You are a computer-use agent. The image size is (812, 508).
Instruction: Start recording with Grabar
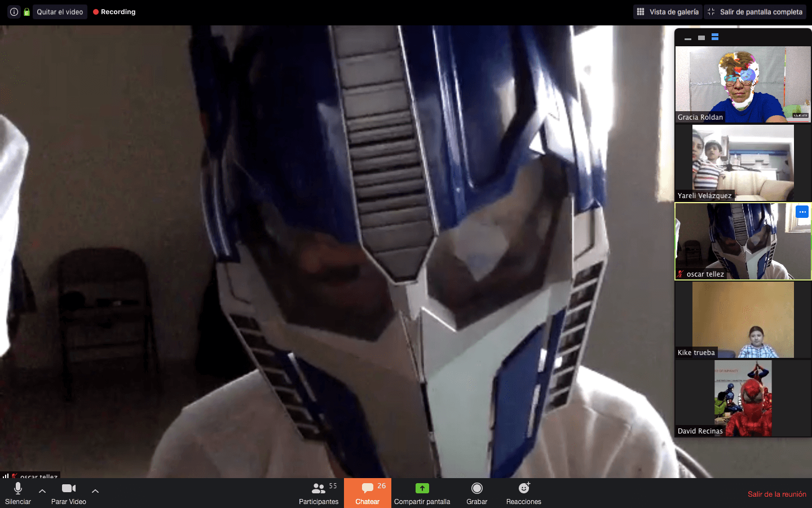[x=477, y=493]
